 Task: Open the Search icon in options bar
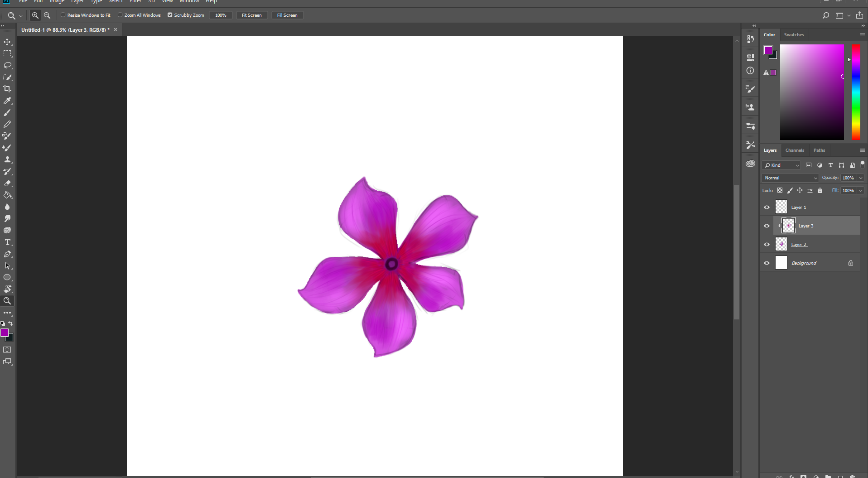click(825, 15)
